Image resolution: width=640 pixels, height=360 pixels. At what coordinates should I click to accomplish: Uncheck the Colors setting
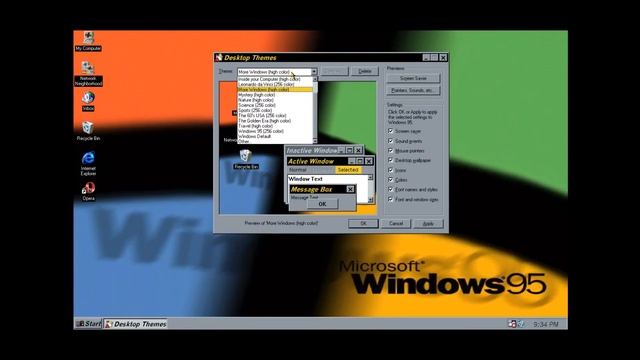pyautogui.click(x=391, y=180)
